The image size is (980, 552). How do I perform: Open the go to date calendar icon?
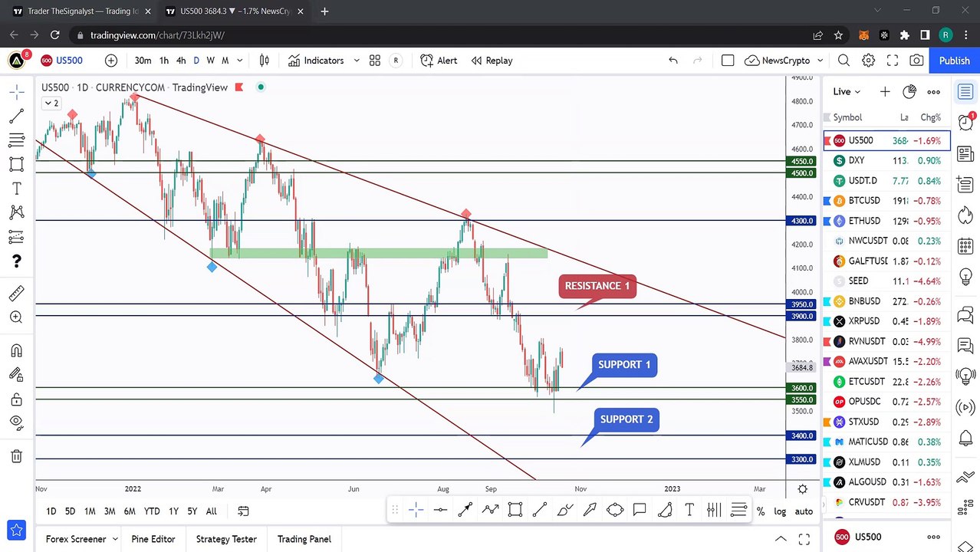tap(243, 511)
